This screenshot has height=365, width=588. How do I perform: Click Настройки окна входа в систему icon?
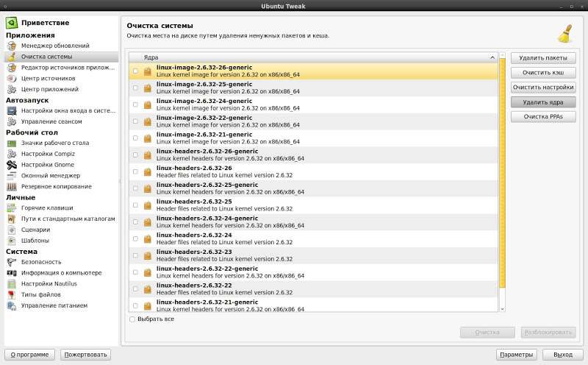coord(12,111)
